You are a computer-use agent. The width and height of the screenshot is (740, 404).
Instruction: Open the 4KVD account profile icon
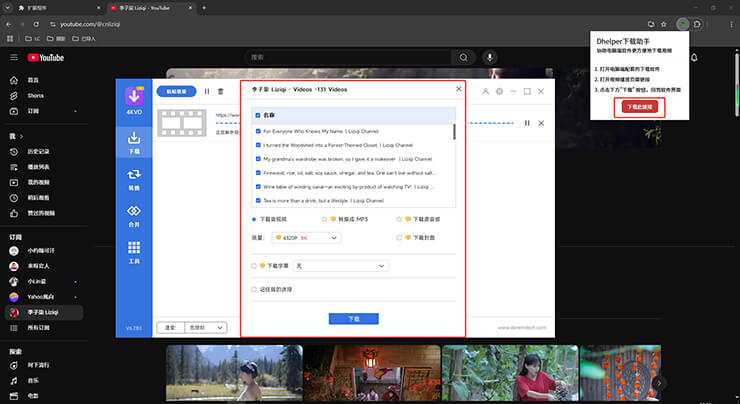[x=485, y=92]
